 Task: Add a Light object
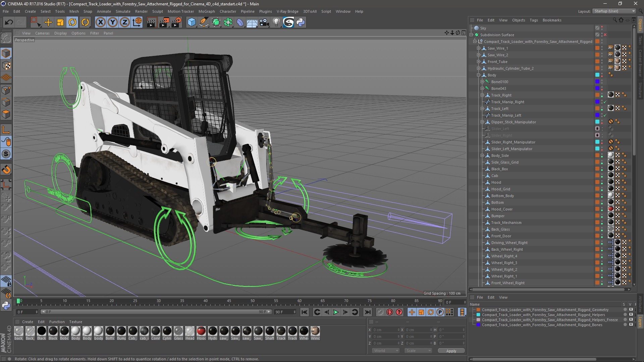click(x=276, y=22)
